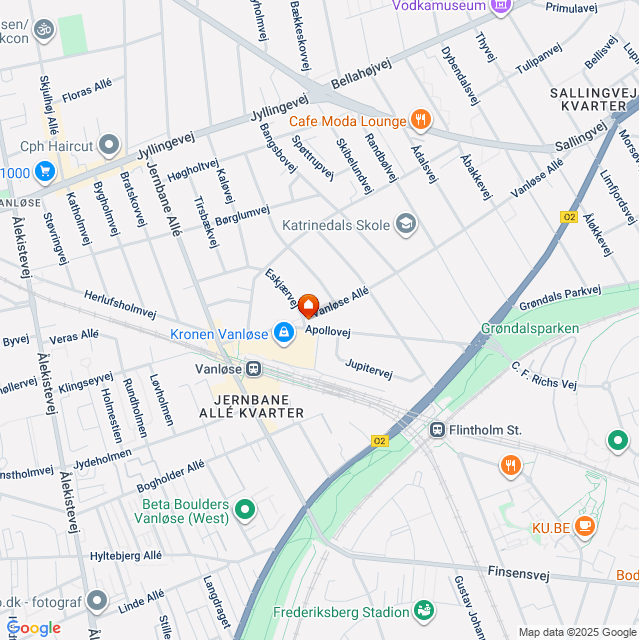Click the O2 road badge near Flintholm
This screenshot has width=639, height=640.
(x=379, y=441)
